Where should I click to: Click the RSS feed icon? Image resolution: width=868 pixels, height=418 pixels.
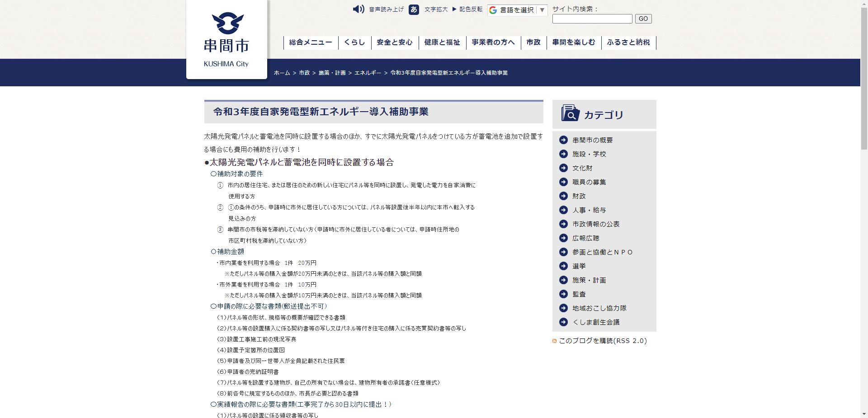click(x=554, y=341)
